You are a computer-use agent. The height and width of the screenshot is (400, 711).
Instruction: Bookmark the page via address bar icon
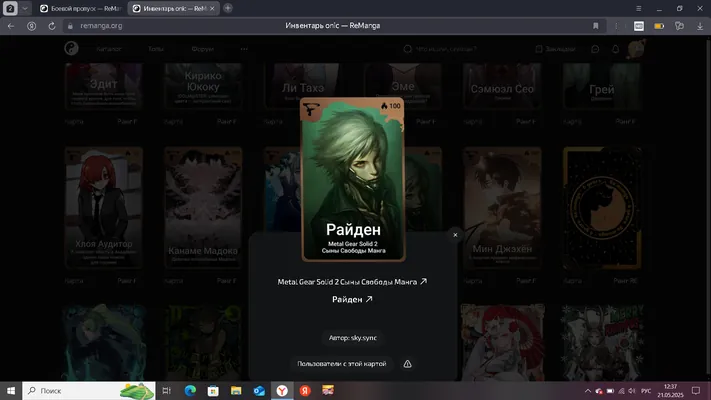coord(595,26)
